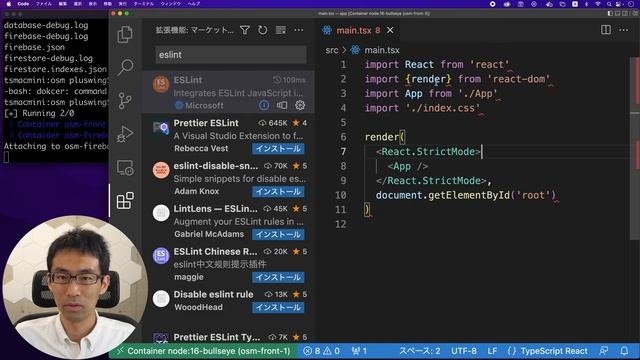This screenshot has width=640, height=360.
Task: Change file encoding UTF-8
Action: click(464, 351)
